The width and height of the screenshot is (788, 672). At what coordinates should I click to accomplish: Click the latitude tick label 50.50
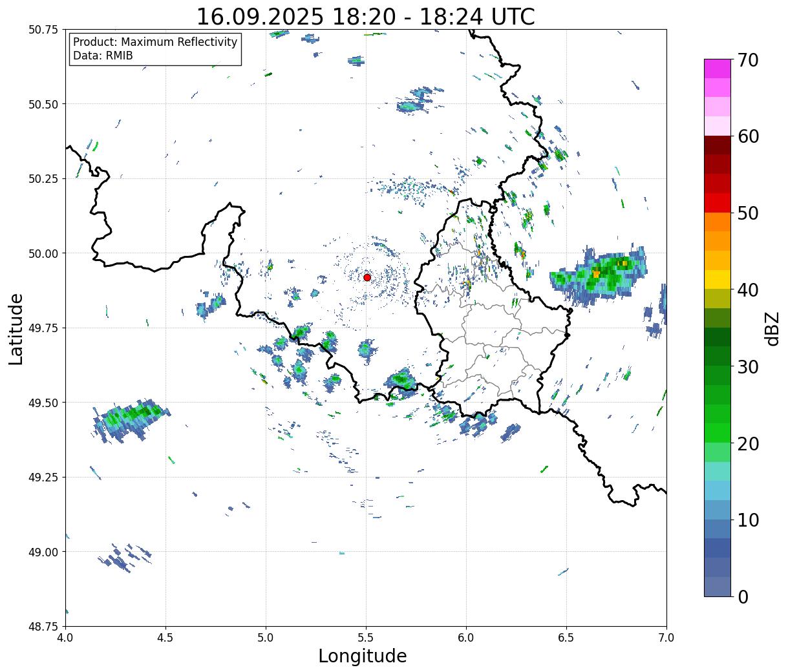click(x=43, y=104)
